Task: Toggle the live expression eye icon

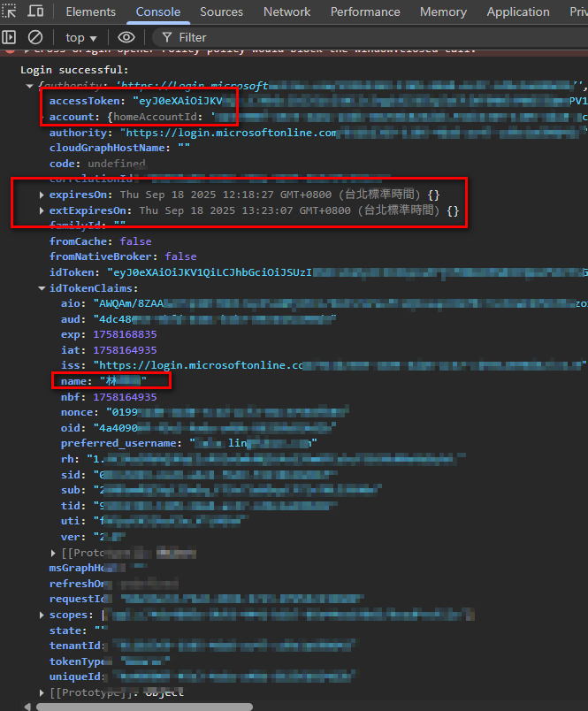Action: 126,37
